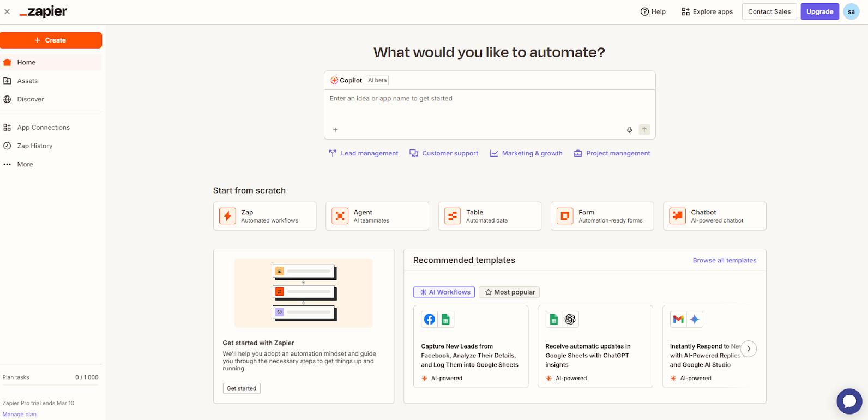Click the Assets icon in sidebar

tap(7, 81)
